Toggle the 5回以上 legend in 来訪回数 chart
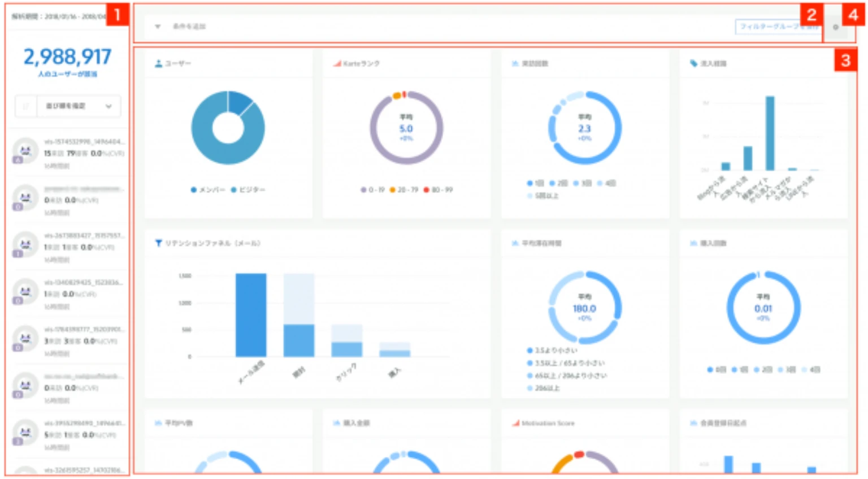 (x=543, y=196)
